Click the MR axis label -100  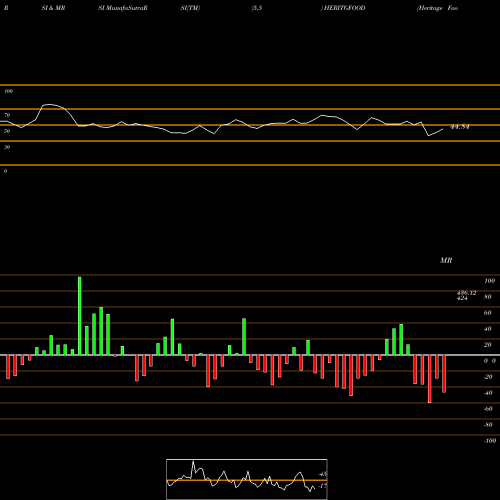[490, 441]
